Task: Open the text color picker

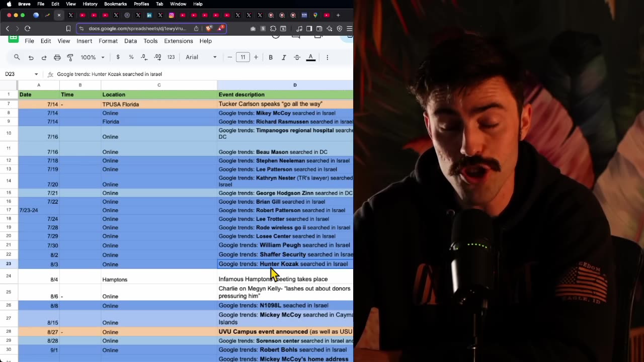Action: click(311, 57)
